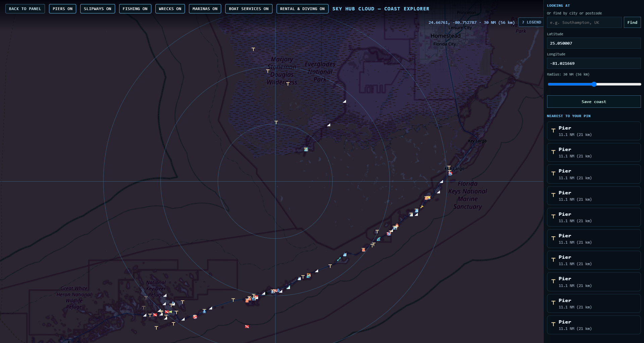The width and height of the screenshot is (644, 343).
Task: Click the orange bag rental marker
Action: click(363, 250)
